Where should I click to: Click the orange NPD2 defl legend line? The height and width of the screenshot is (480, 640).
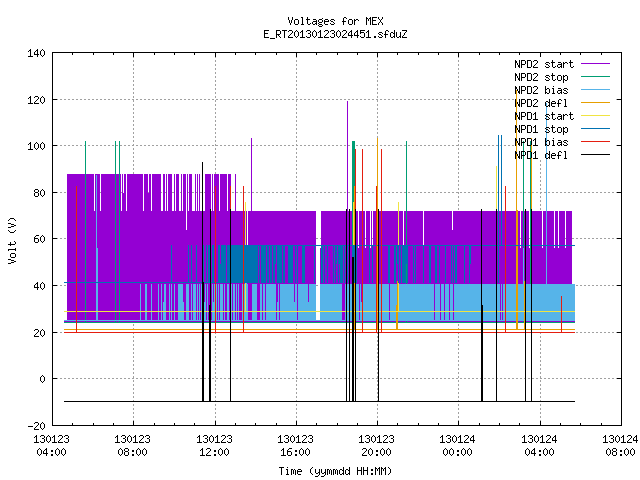pos(595,103)
